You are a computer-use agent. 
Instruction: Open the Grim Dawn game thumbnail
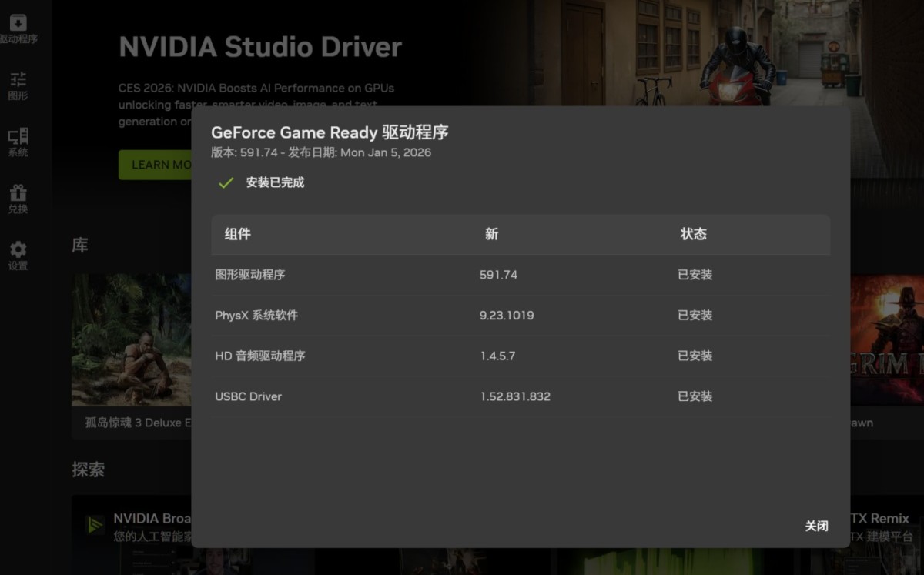click(x=886, y=339)
